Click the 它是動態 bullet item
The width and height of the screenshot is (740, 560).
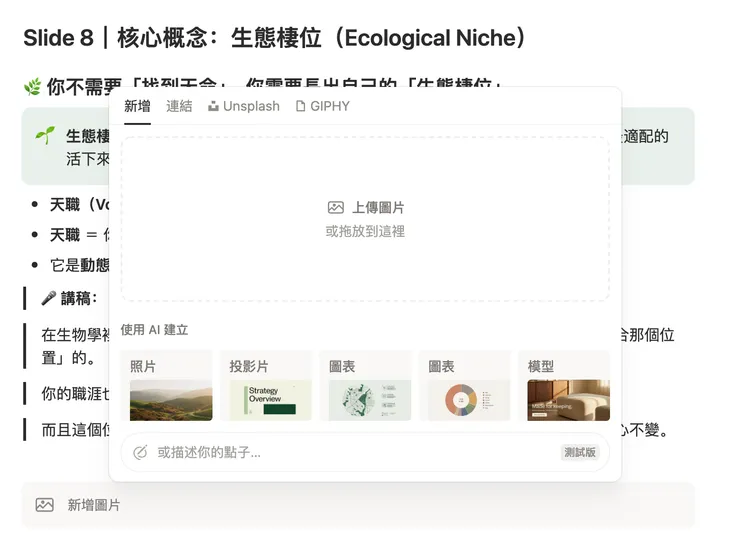(x=80, y=265)
